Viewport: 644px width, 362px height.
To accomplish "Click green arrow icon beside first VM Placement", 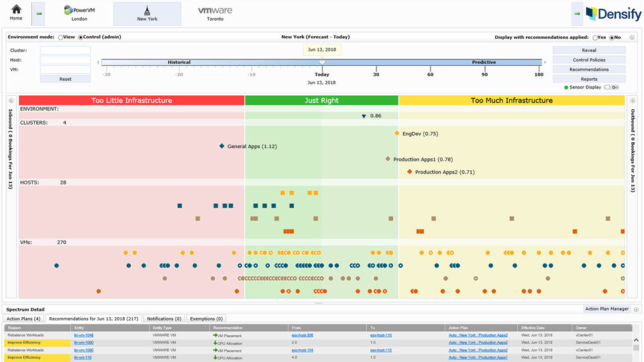I will (215, 335).
